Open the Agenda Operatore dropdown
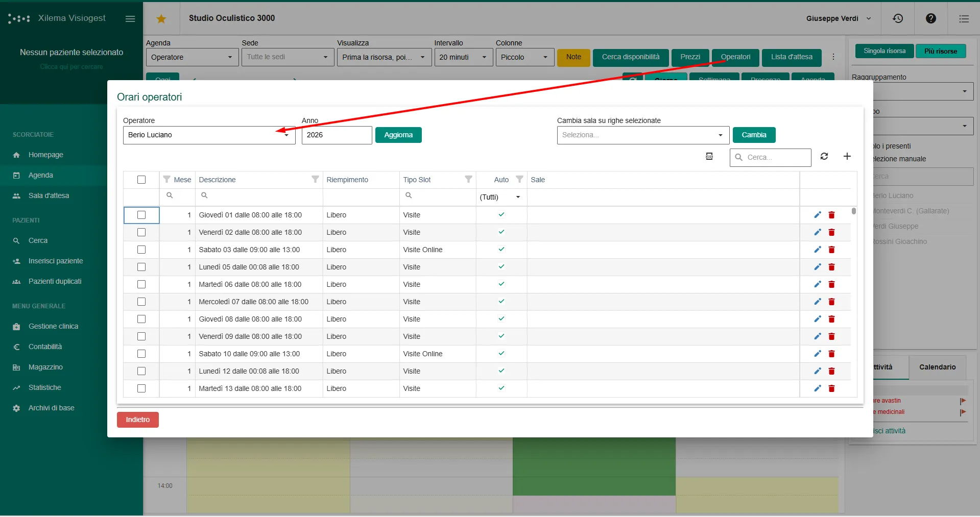The height and width of the screenshot is (517, 980). [192, 57]
